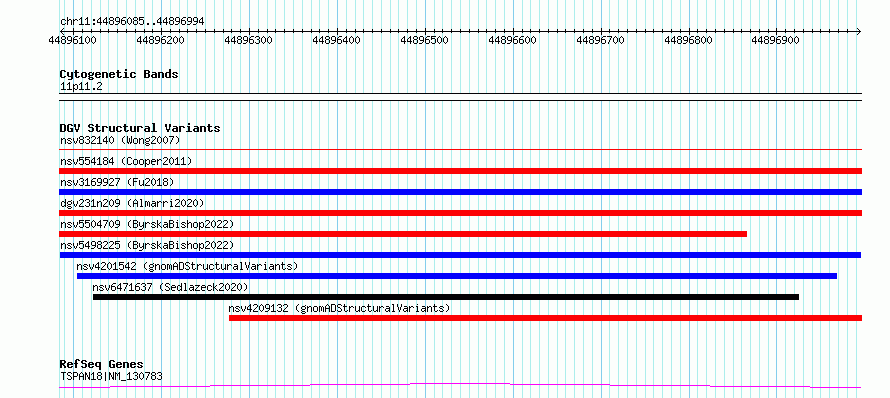Click the blue bar under nsv5498225
This screenshot has width=890, height=398.
click(x=460, y=255)
